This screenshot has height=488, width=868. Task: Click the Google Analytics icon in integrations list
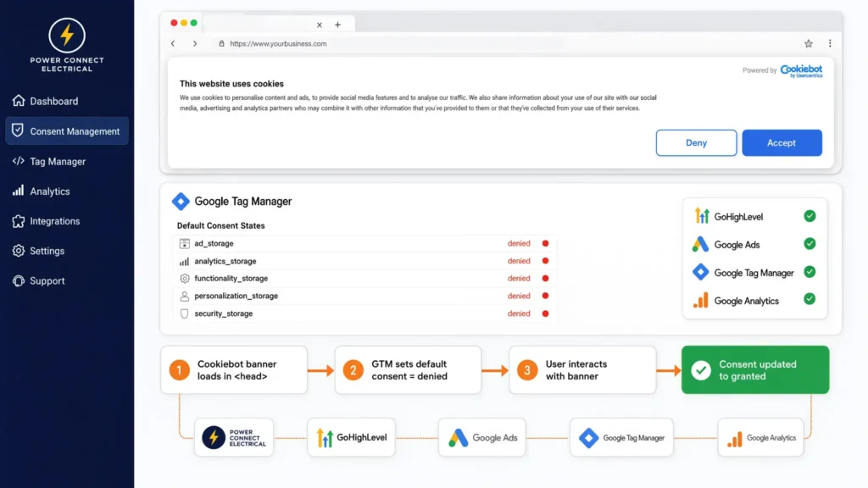click(701, 301)
